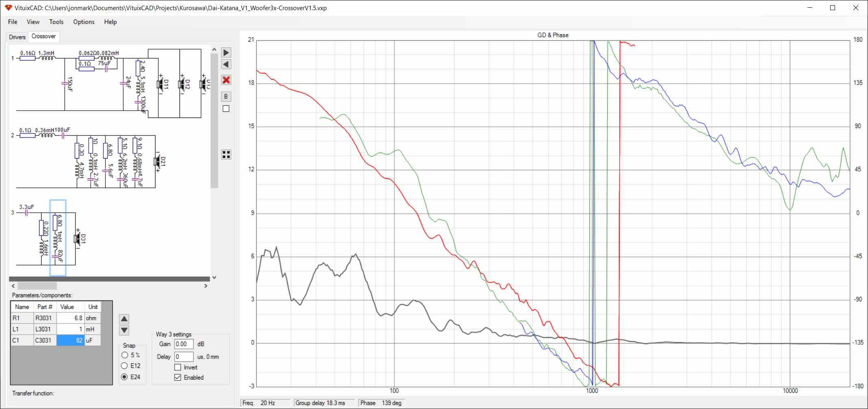Click the down triangle value adjust button

(x=125, y=330)
